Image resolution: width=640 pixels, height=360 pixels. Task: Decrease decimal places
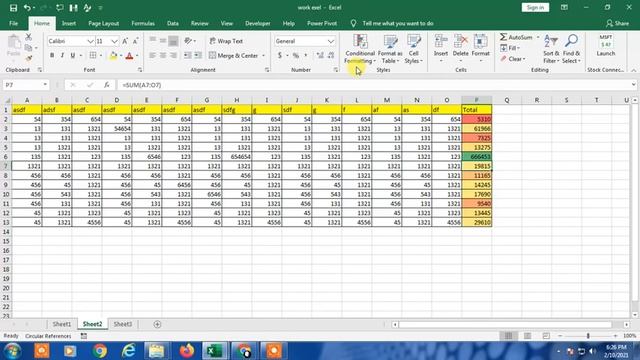[x=331, y=55]
